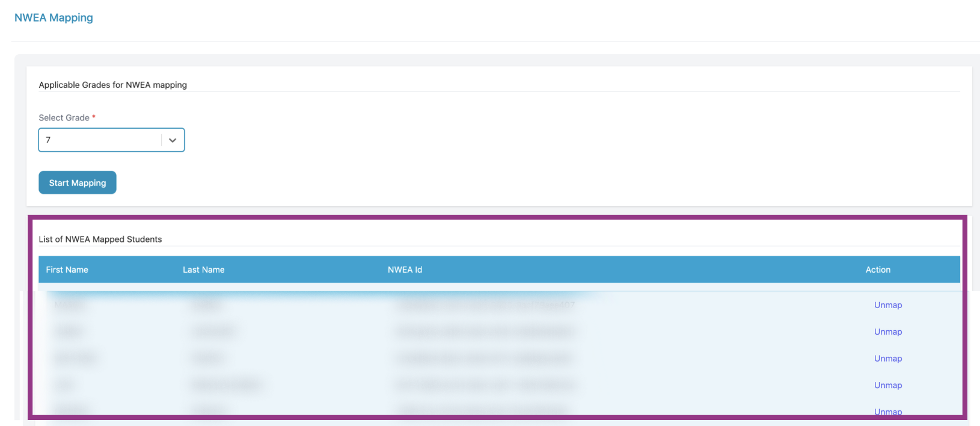
Task: Click the First Name column header
Action: coord(67,270)
